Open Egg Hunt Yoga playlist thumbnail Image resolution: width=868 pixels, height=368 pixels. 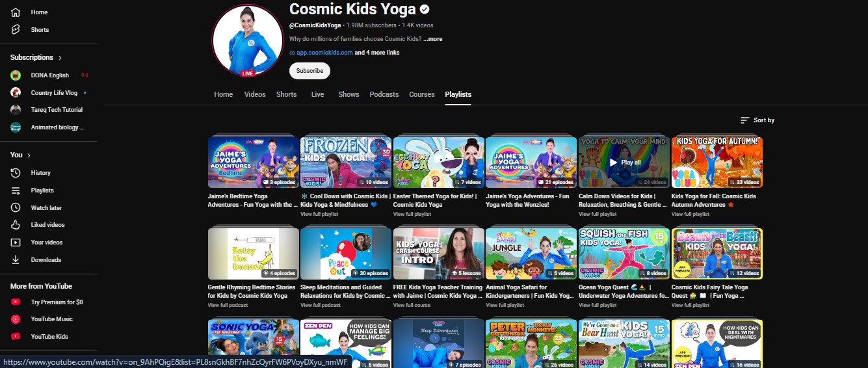click(x=439, y=163)
